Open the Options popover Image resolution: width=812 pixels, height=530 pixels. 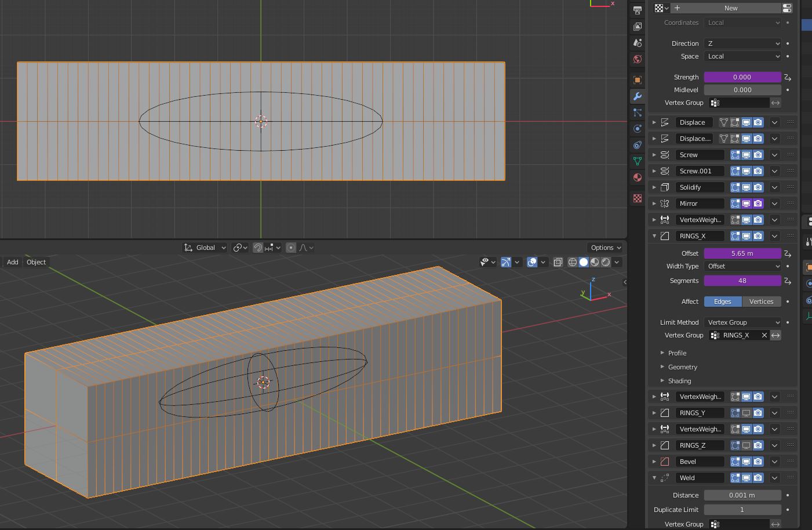[606, 248]
